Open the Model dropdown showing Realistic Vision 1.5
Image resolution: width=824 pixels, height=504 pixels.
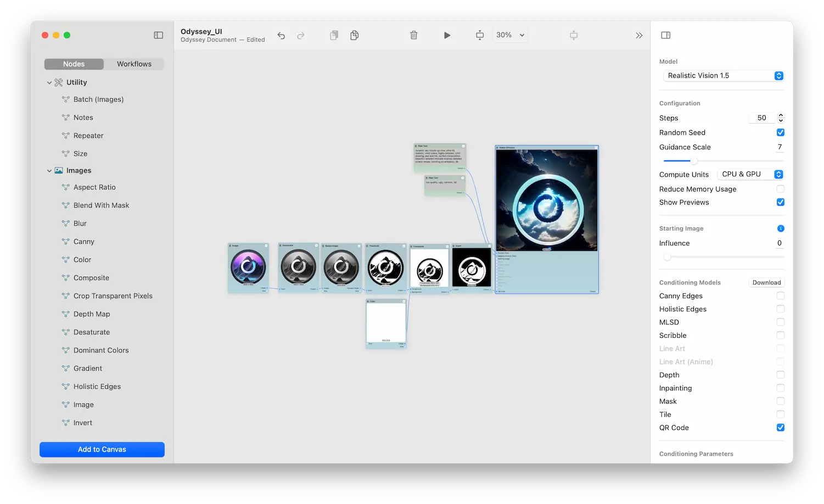pyautogui.click(x=723, y=75)
